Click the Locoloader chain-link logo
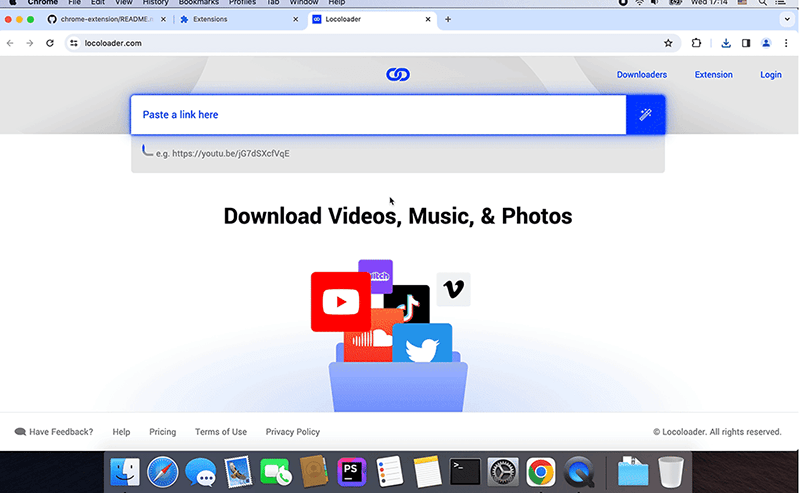 [397, 75]
